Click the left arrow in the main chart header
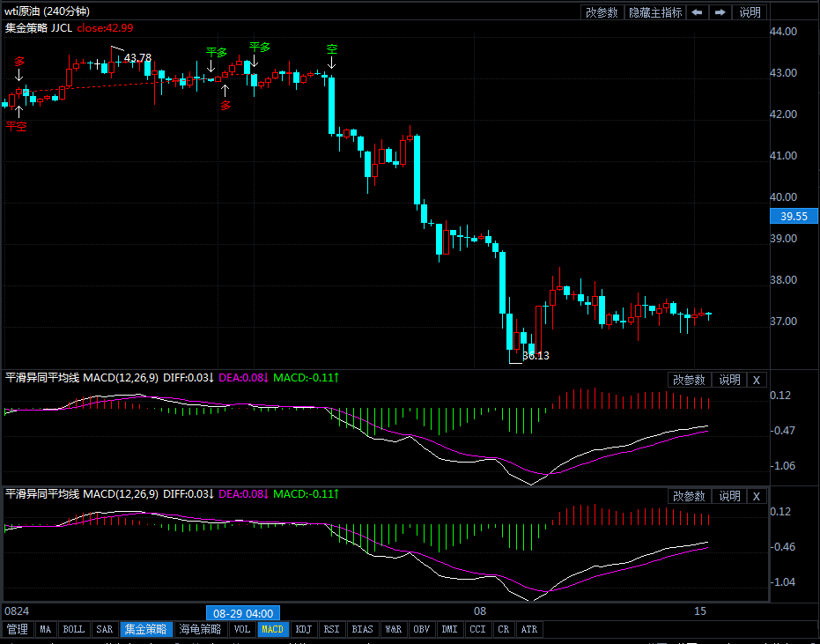 coord(697,12)
